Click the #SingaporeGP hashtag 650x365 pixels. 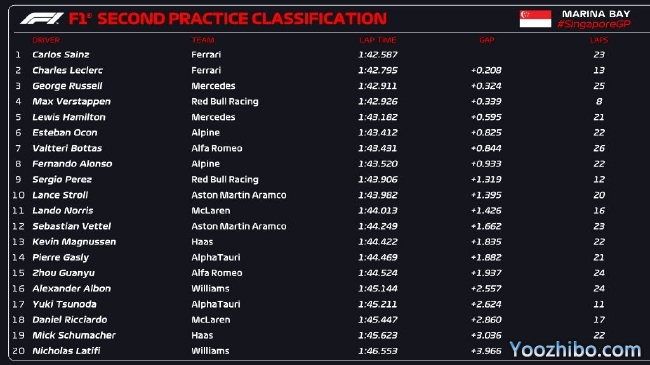[x=594, y=24]
